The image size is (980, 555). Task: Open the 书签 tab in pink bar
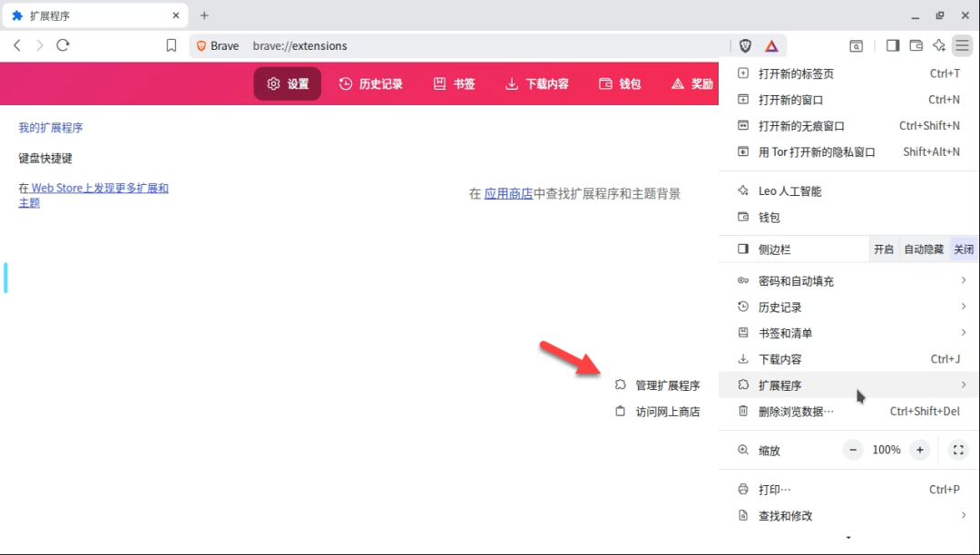(455, 83)
